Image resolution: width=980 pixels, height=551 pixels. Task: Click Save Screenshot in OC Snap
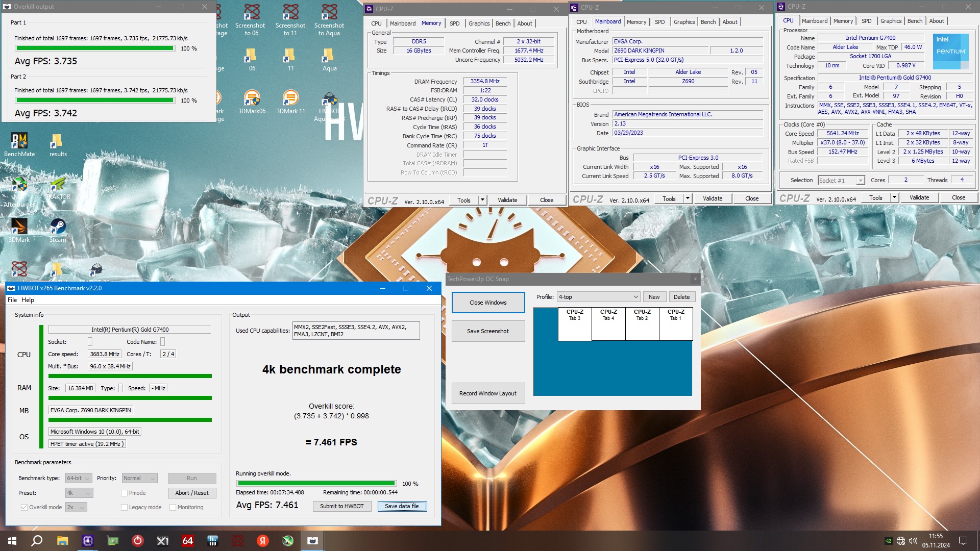point(488,331)
